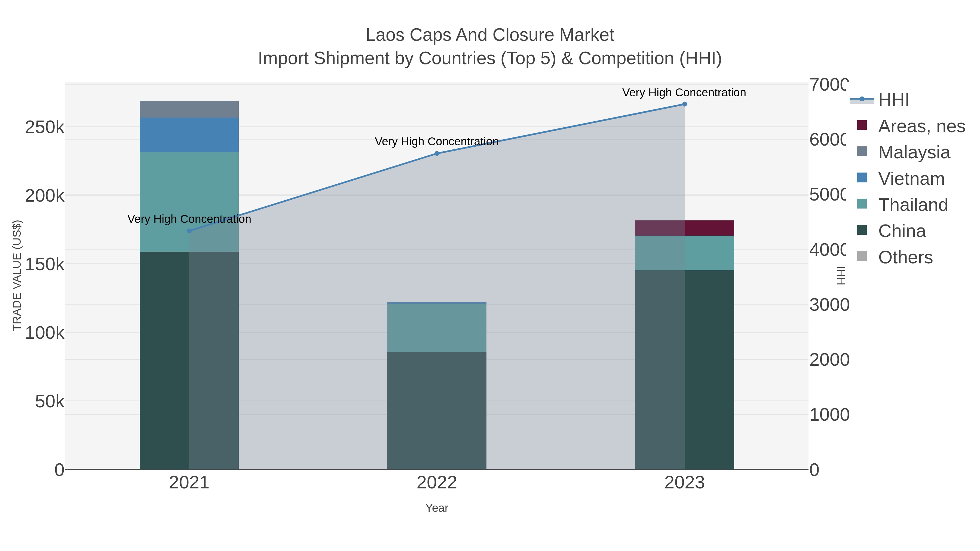Click Very High Concentration label above 2022
The width and height of the screenshot is (980, 551).
436,141
